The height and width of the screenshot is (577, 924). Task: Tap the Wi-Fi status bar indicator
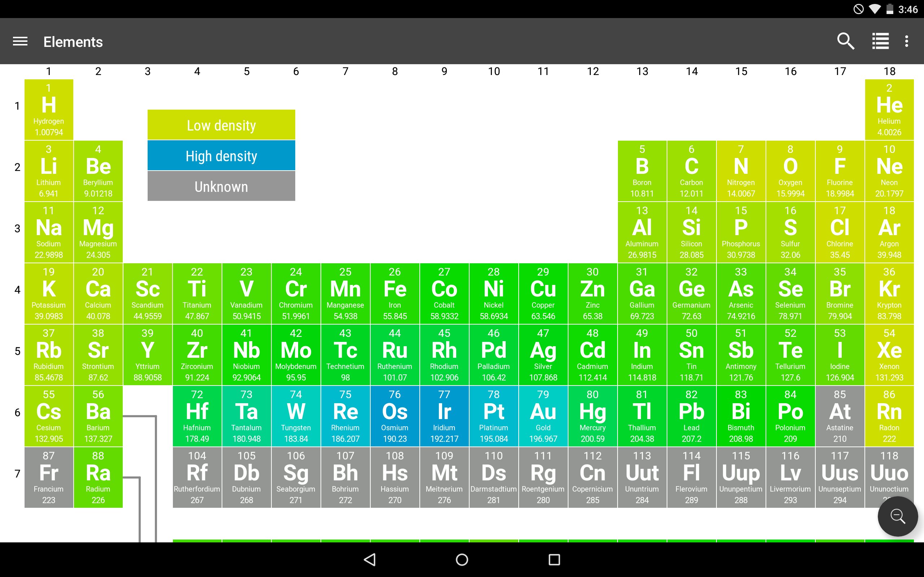(875, 9)
